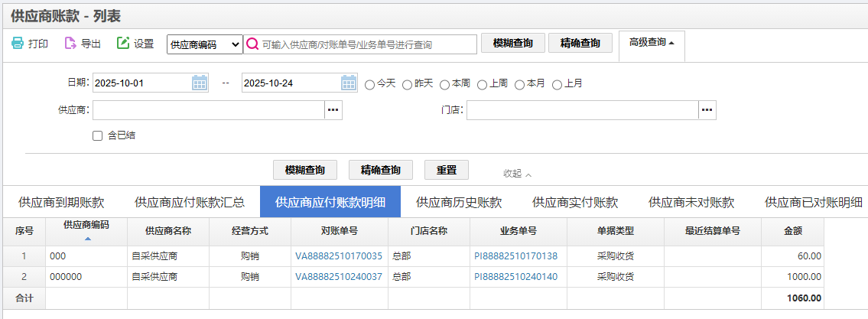Click 收起 to collapse the filters
Screen dimensions: 868x319
pos(518,174)
